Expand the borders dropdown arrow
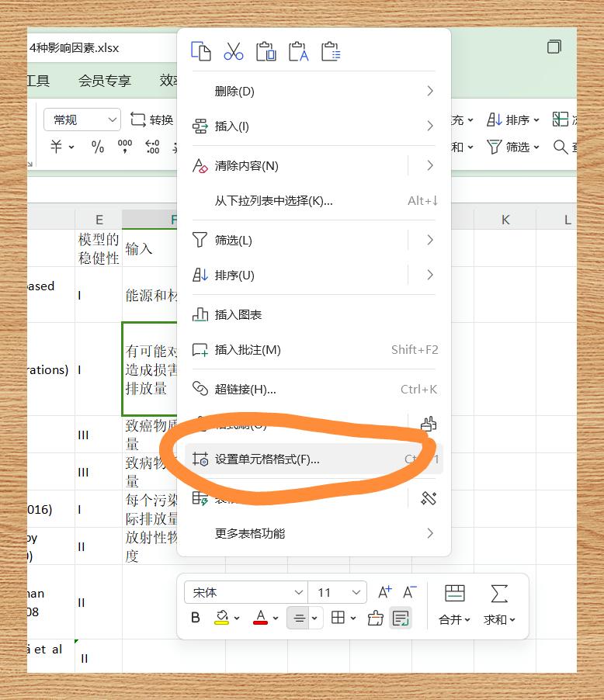 (x=353, y=619)
